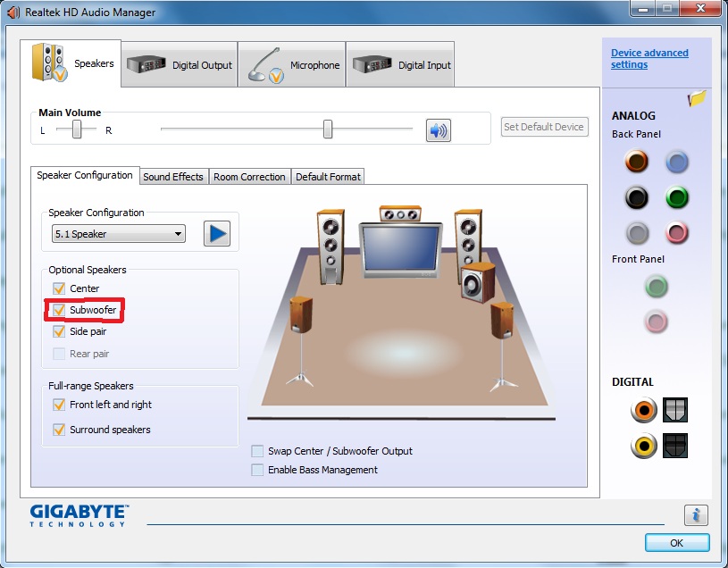Uncheck Front left and right full-range
The width and height of the screenshot is (728, 568).
click(59, 405)
